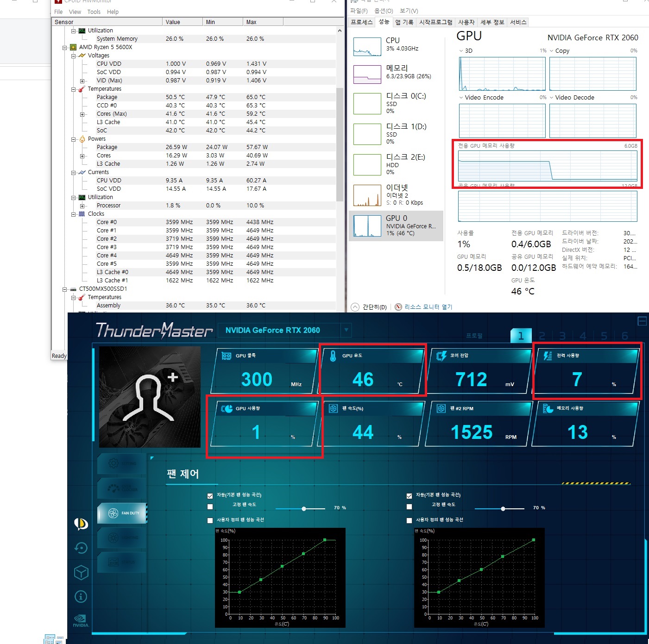Click the AMD Ryzen 5 5600X chip icon

(x=73, y=47)
